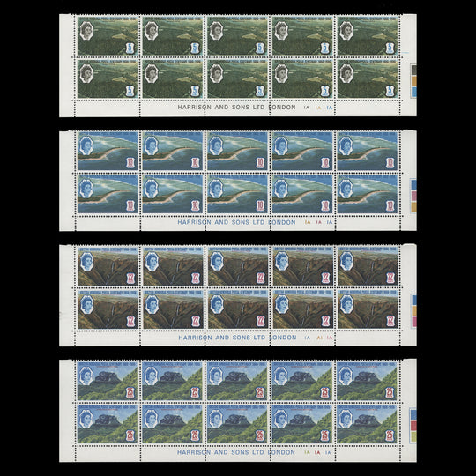476x476 pixels.
Task: Choose the orange colour check on the 22c block margin
Action: pyautogui.click(x=413, y=310)
